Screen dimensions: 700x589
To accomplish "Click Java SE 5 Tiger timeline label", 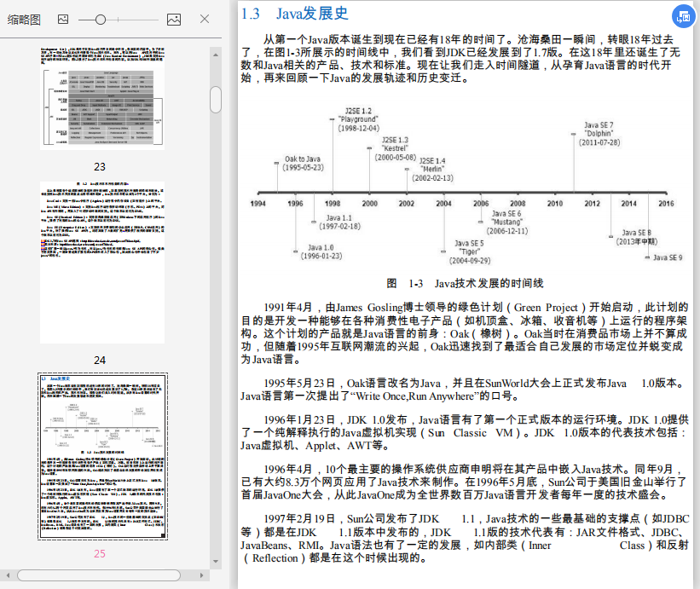I will (470, 252).
